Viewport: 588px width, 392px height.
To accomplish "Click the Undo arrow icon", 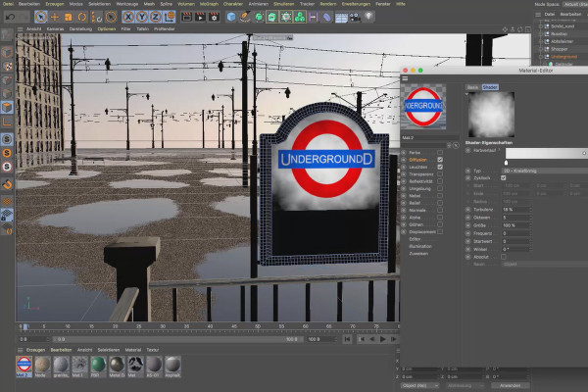I will point(10,17).
